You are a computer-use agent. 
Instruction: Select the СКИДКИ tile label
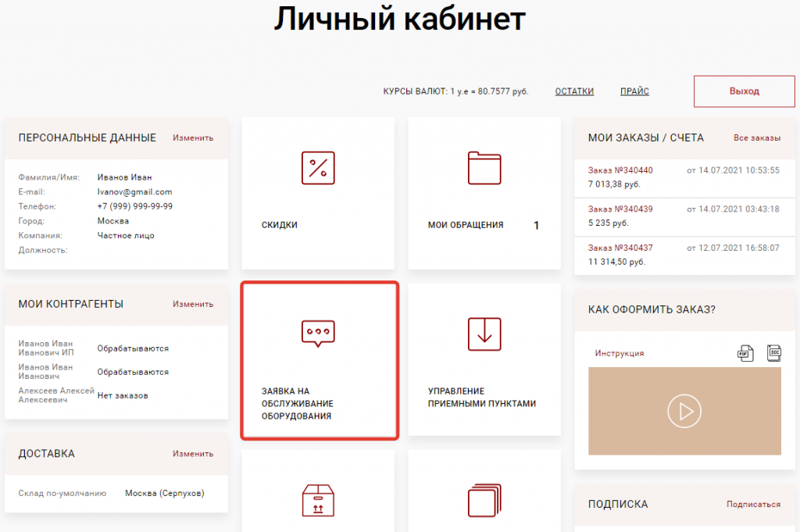click(x=279, y=225)
